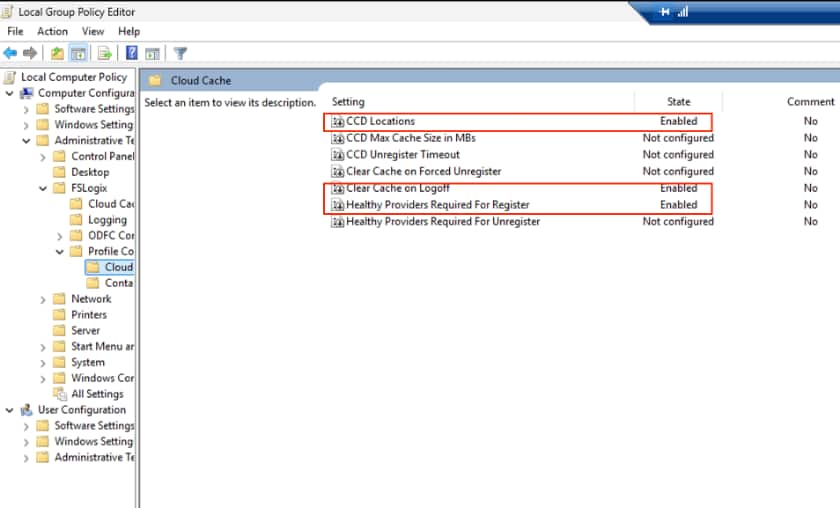The image size is (840, 508).
Task: Open the View menu
Action: point(93,32)
